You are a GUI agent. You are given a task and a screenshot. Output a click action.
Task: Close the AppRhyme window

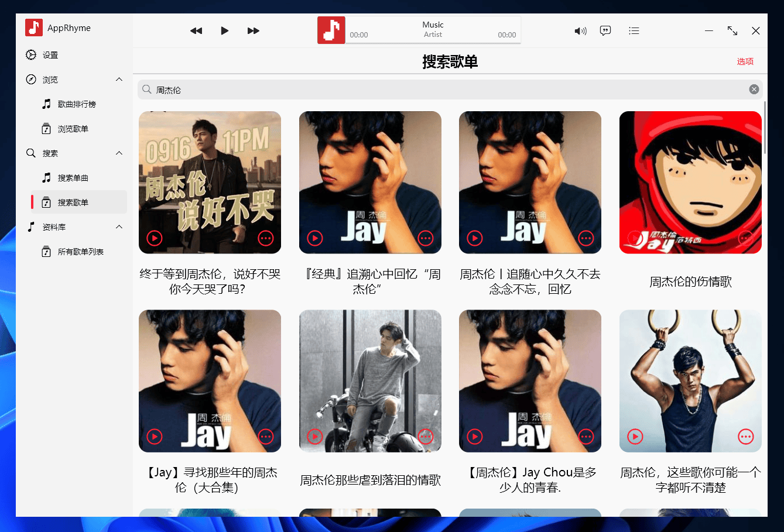[x=756, y=30]
